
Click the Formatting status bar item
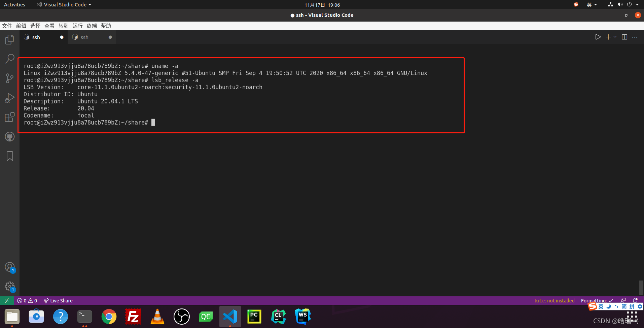pos(597,301)
